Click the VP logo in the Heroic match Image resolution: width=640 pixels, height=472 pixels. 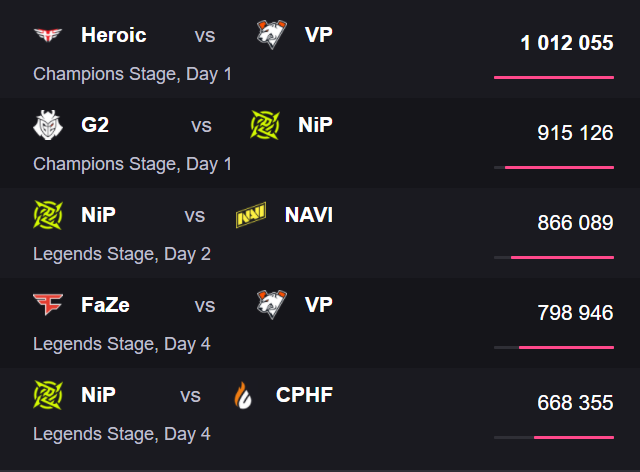(x=270, y=35)
